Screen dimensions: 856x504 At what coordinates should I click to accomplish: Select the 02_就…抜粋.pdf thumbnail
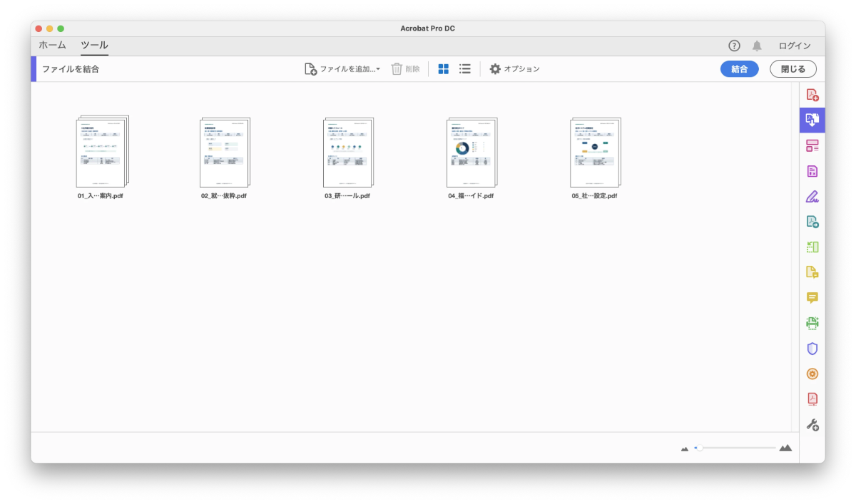click(x=224, y=152)
